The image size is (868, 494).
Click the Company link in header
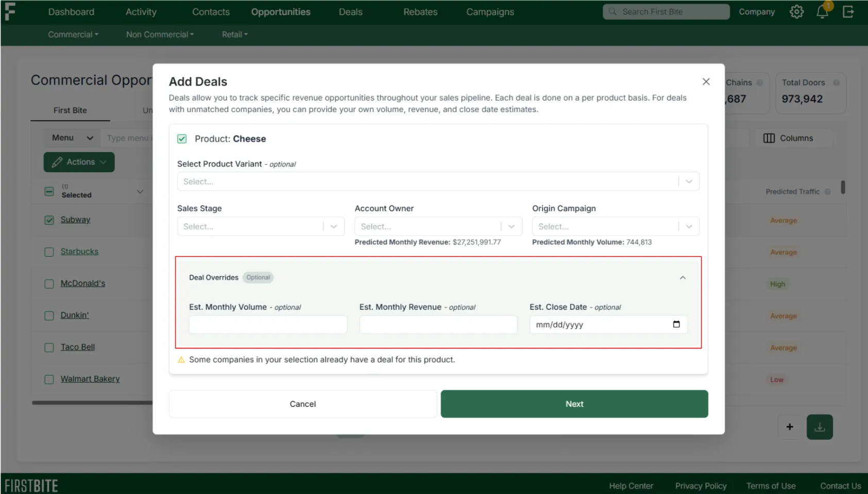757,12
